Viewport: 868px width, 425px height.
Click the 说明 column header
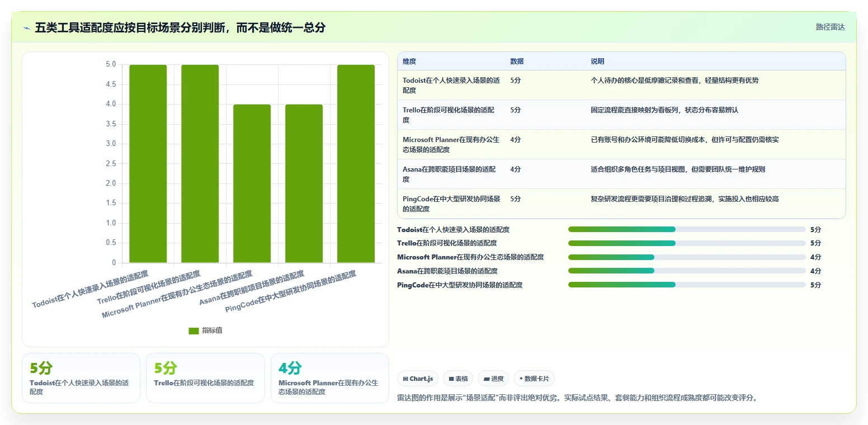[x=597, y=62]
